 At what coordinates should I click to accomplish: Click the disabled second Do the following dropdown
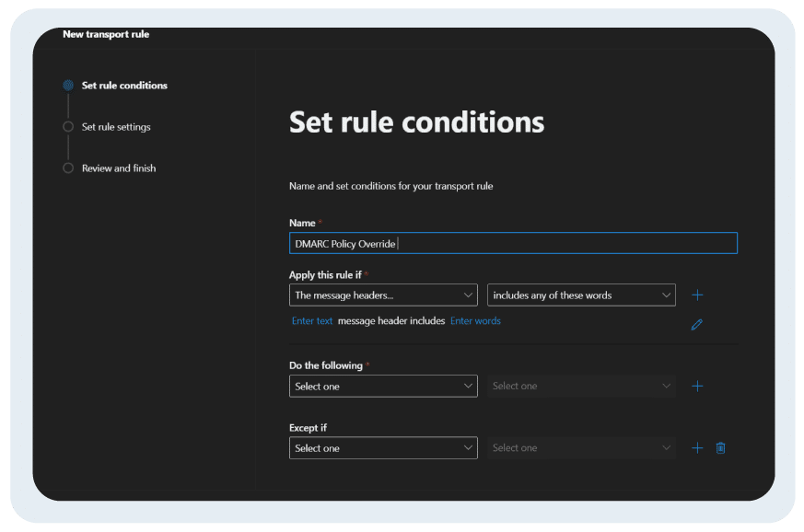[x=581, y=387]
